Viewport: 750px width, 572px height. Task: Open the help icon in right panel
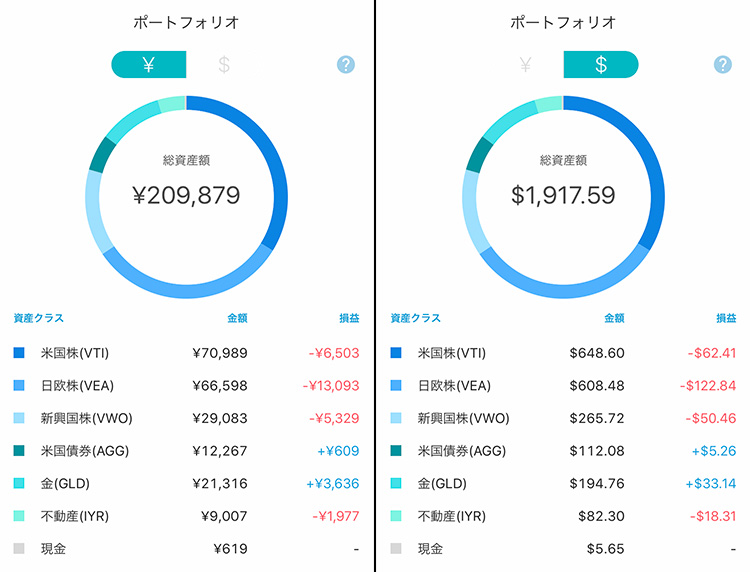[722, 65]
